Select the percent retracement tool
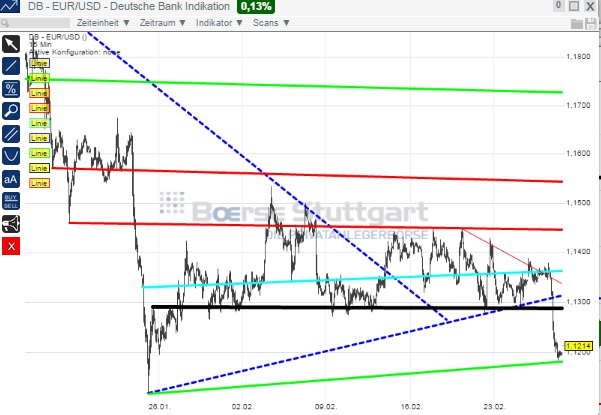 11,89
